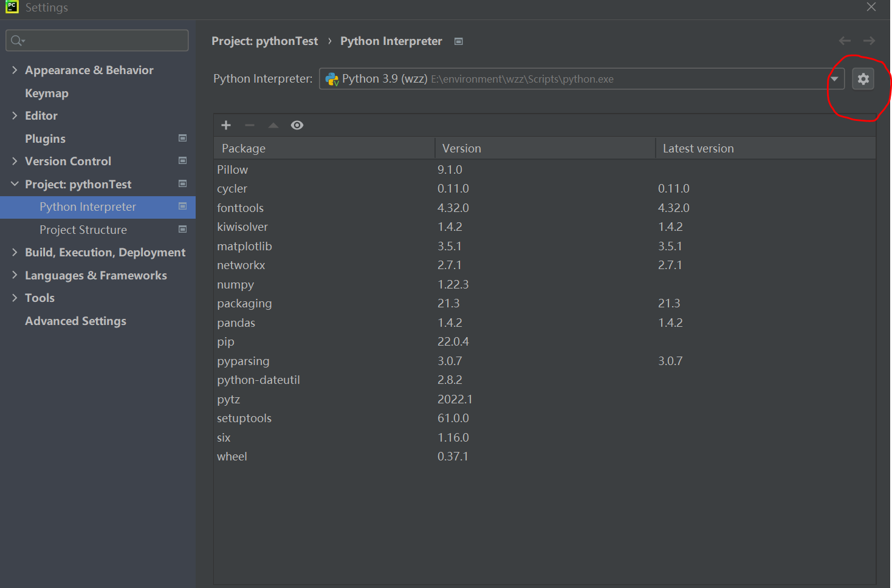Click the Latest version column header
892x588 pixels.
(766, 148)
